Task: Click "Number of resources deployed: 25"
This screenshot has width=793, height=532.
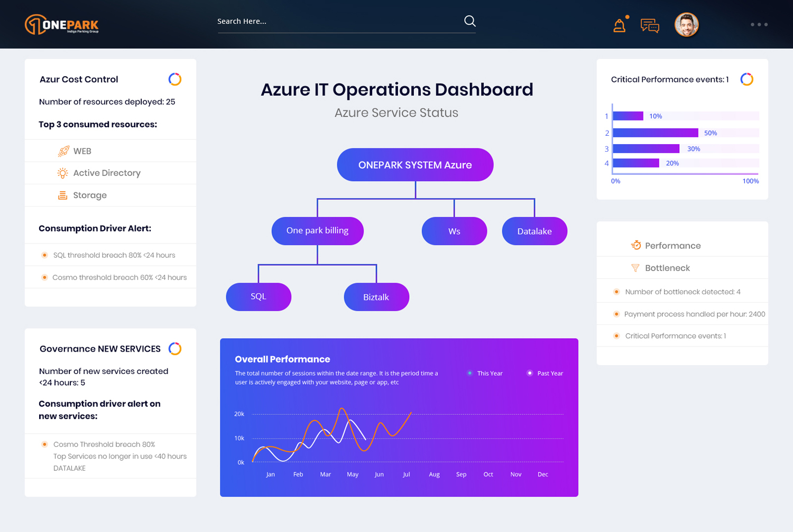Action: point(107,102)
